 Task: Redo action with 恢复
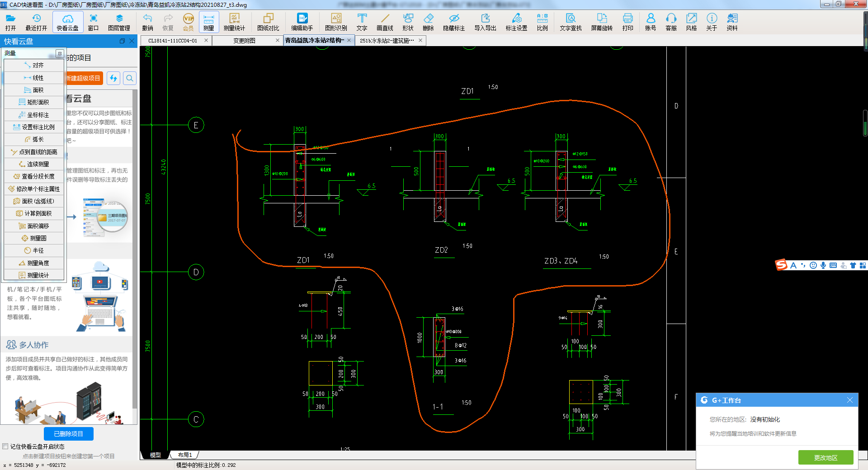click(168, 22)
